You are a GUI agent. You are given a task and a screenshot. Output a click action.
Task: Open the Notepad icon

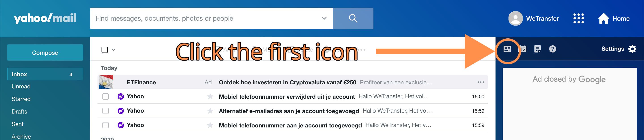pos(537,49)
